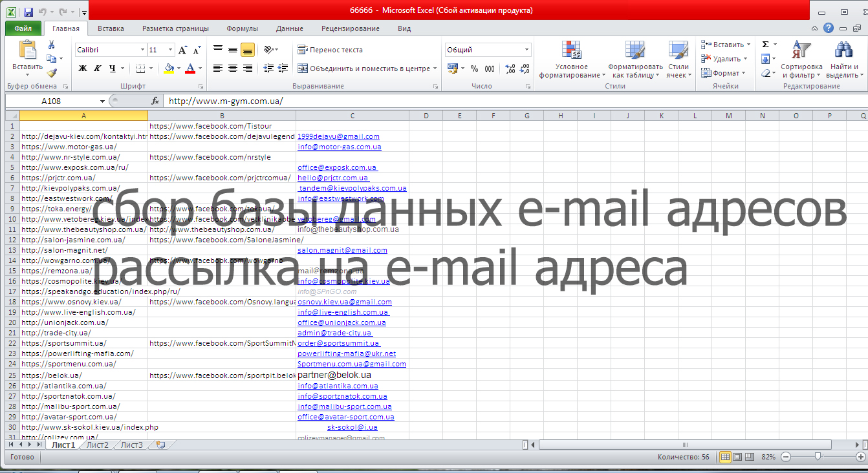Open the Общий number format dropdown

click(x=526, y=50)
